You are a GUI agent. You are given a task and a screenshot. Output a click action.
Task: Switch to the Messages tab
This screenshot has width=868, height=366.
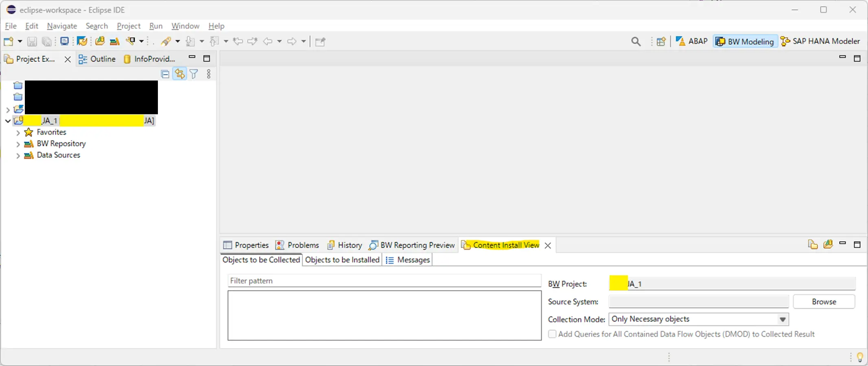pyautogui.click(x=408, y=260)
